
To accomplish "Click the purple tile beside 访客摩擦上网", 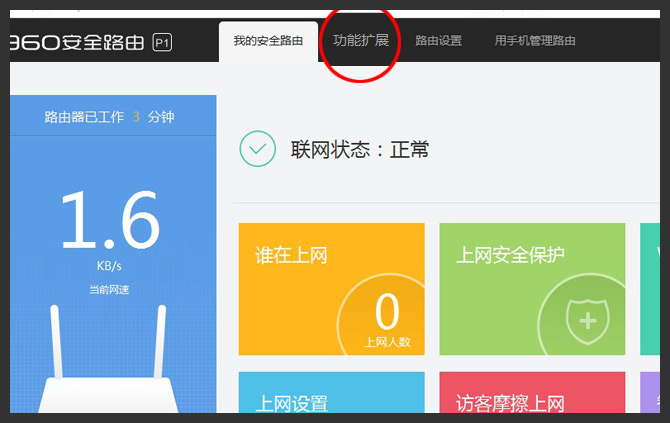I will click(x=649, y=395).
